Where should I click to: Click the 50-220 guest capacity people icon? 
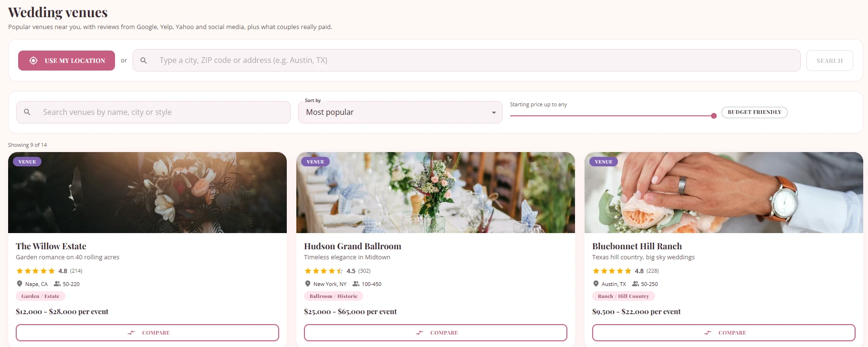(57, 284)
